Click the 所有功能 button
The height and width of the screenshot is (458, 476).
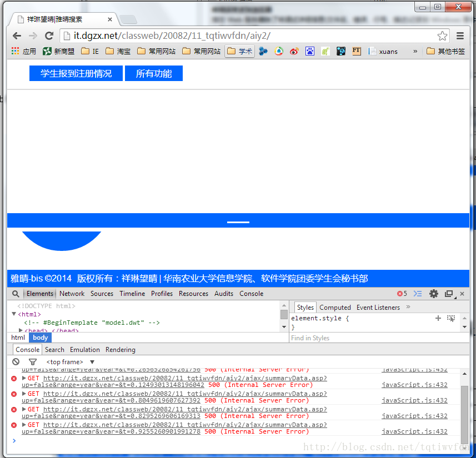pyautogui.click(x=154, y=73)
